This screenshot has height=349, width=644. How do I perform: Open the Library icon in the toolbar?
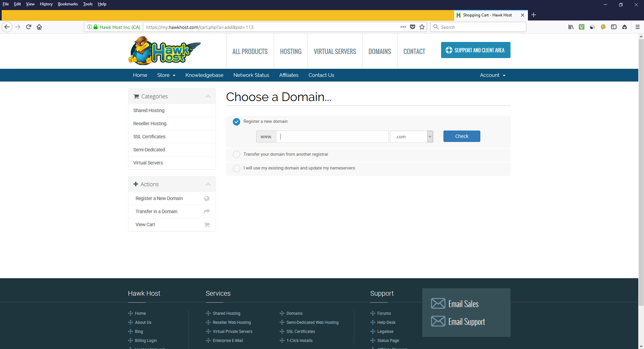[571, 27]
